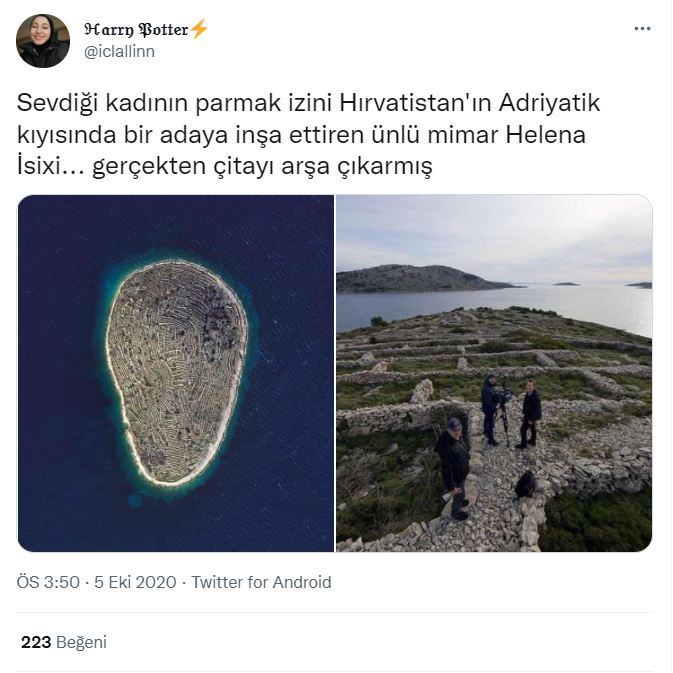Open the aerial fingerprint island photo
The height and width of the screenshot is (673, 673).
(x=176, y=373)
